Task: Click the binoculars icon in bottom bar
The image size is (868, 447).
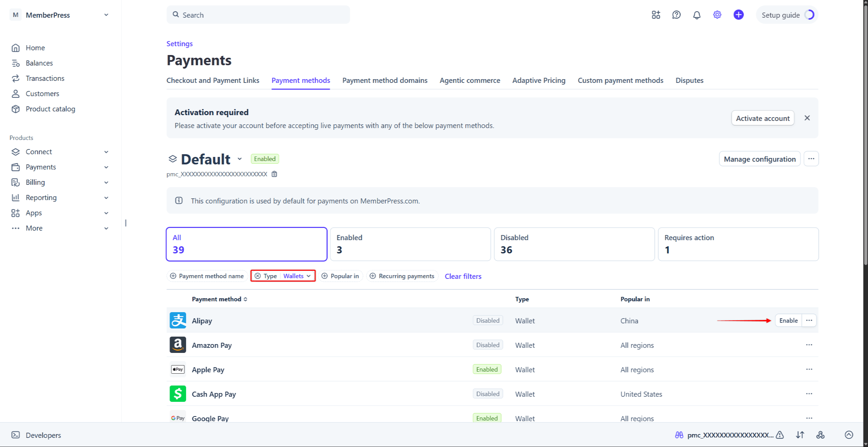Action: point(679,435)
